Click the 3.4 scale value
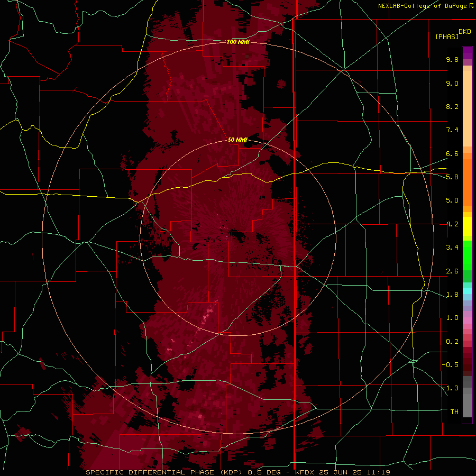The width and height of the screenshot is (476, 476). pyautogui.click(x=452, y=248)
